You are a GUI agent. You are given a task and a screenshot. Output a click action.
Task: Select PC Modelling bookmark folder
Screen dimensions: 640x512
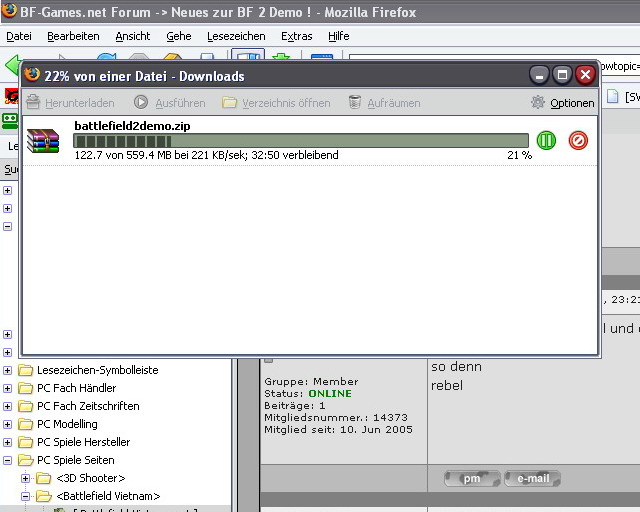[58, 424]
